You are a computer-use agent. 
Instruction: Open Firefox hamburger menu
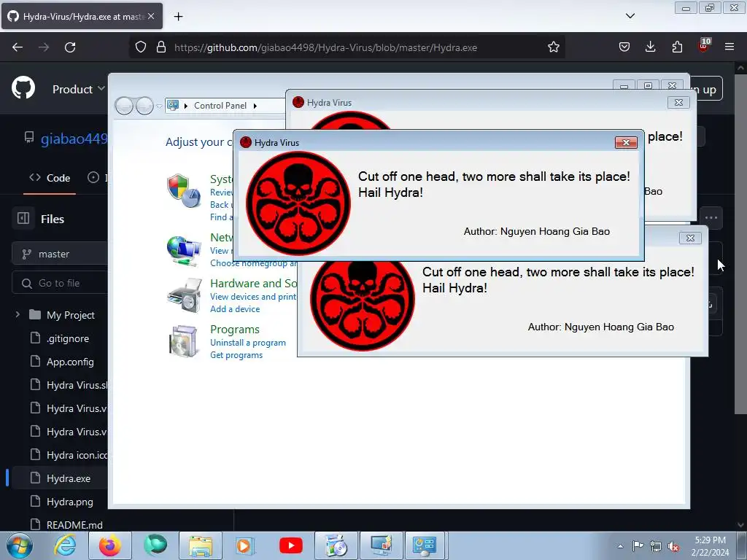click(x=729, y=47)
